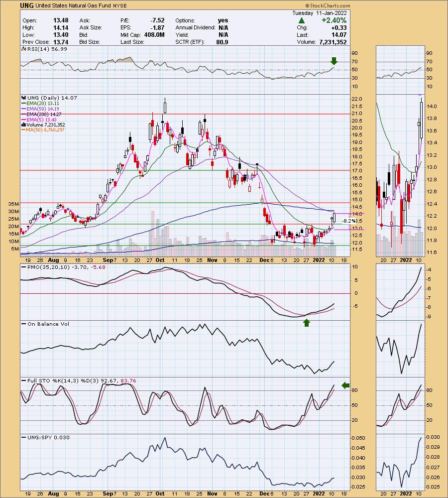Click the EMA(50) 14.19 legend entry
This screenshot has height=498, width=448.
[x=40, y=109]
